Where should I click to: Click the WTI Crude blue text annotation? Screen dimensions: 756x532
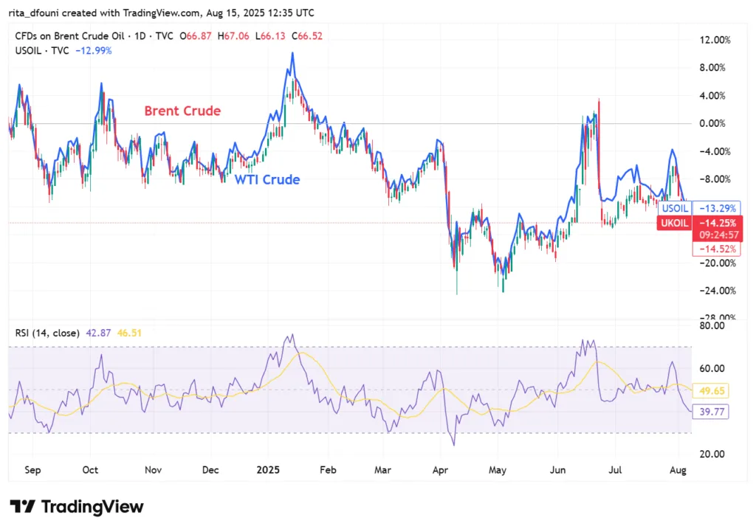(267, 179)
